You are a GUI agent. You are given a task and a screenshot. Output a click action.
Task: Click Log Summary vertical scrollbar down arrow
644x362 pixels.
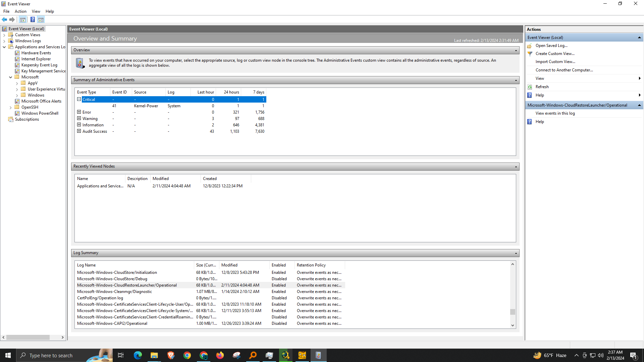[x=513, y=325]
